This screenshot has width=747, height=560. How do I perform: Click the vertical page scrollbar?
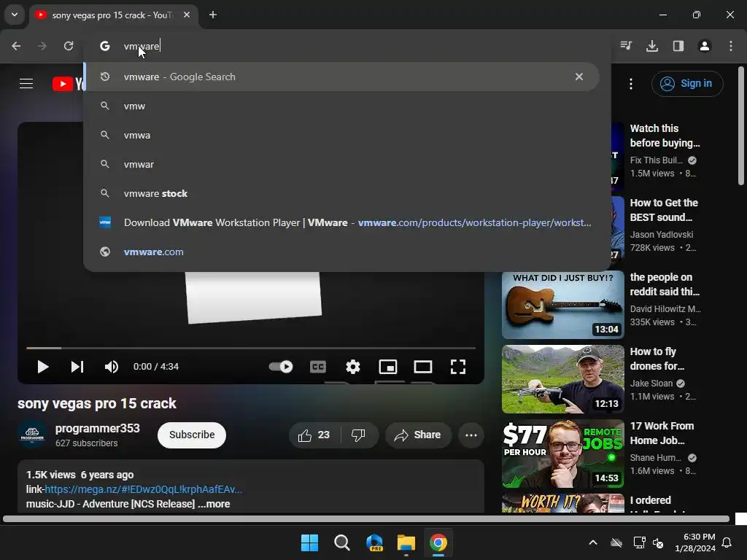(741, 125)
